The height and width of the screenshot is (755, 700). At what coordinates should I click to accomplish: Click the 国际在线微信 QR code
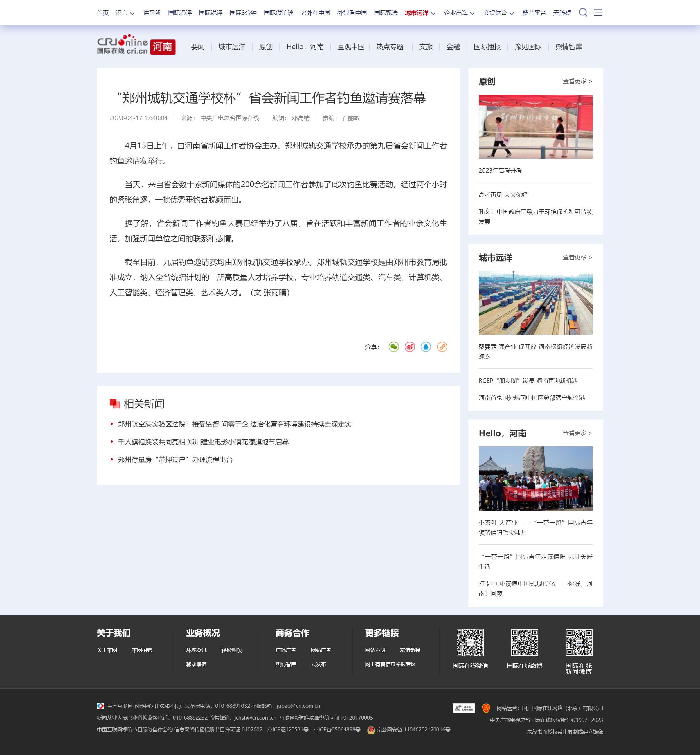470,642
